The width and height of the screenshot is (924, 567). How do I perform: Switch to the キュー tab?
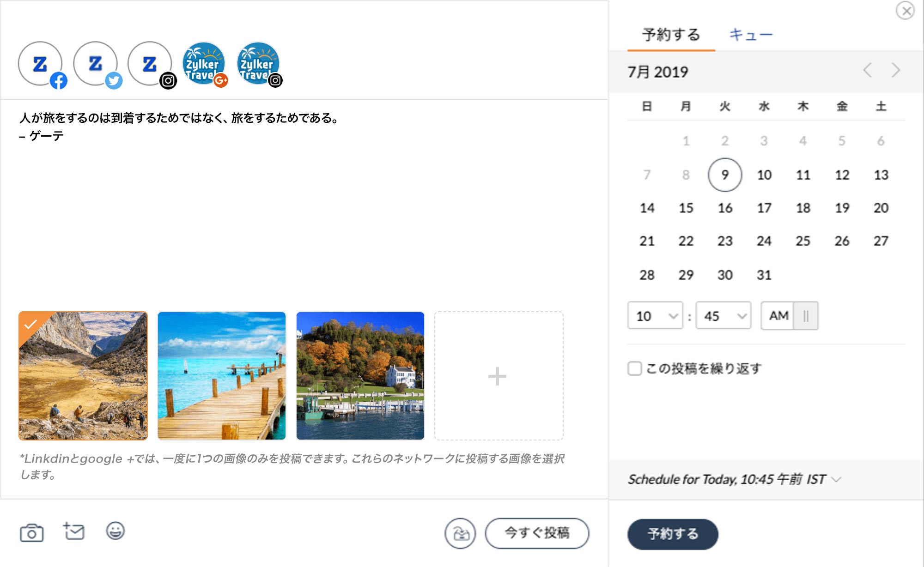pos(751,35)
